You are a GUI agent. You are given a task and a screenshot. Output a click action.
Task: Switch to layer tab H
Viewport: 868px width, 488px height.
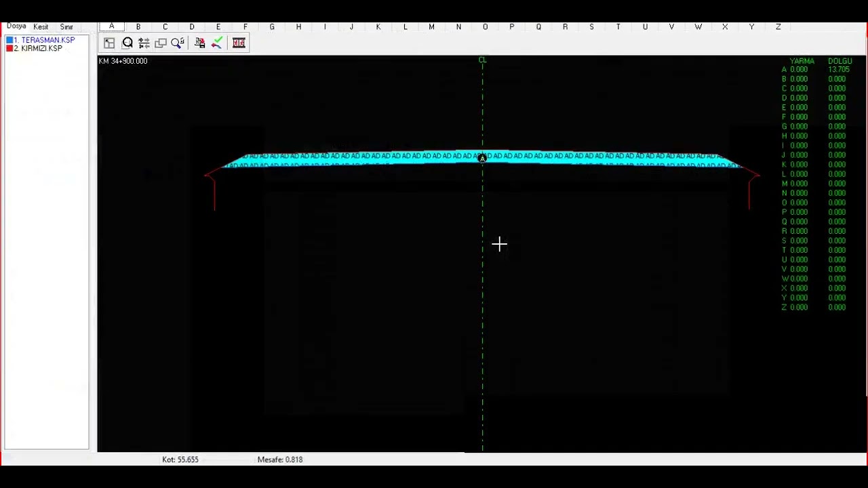298,27
